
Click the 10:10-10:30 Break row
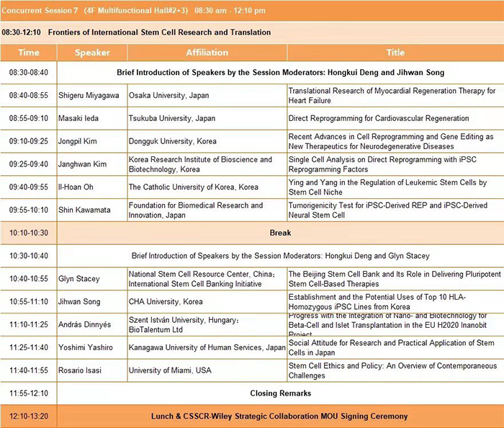279,233
